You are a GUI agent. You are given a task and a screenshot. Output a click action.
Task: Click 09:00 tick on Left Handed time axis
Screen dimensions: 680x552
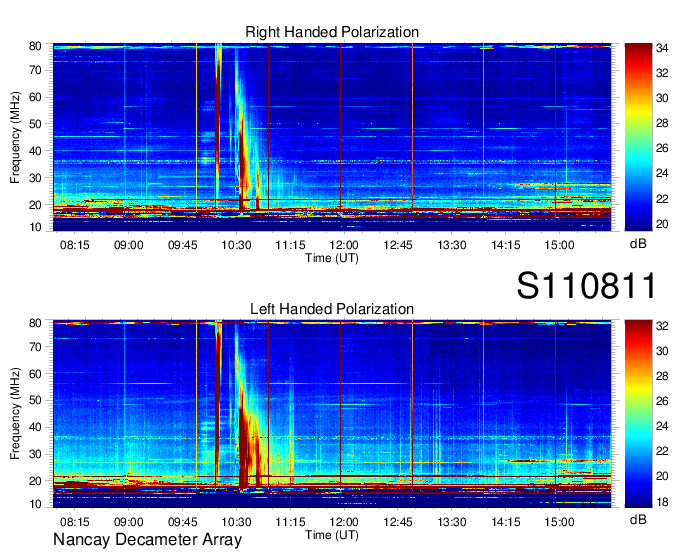coord(128,522)
